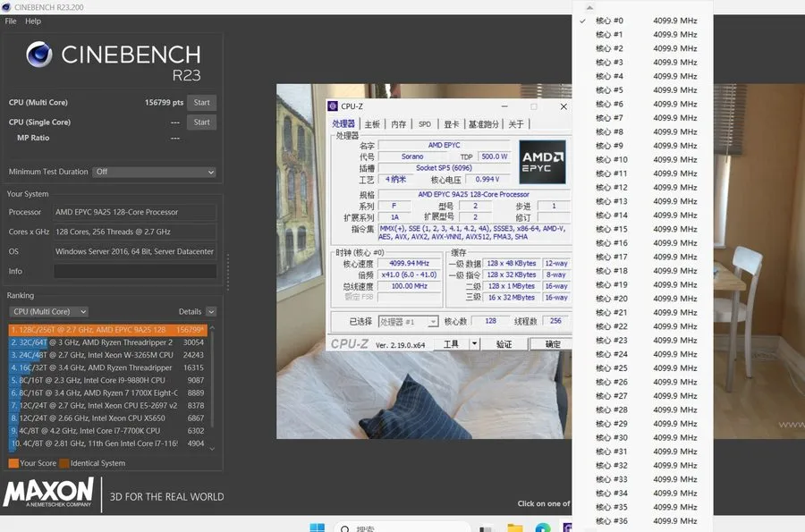Open the CPU (Multi Core) ranking dropdown
The image size is (805, 532).
tap(49, 311)
